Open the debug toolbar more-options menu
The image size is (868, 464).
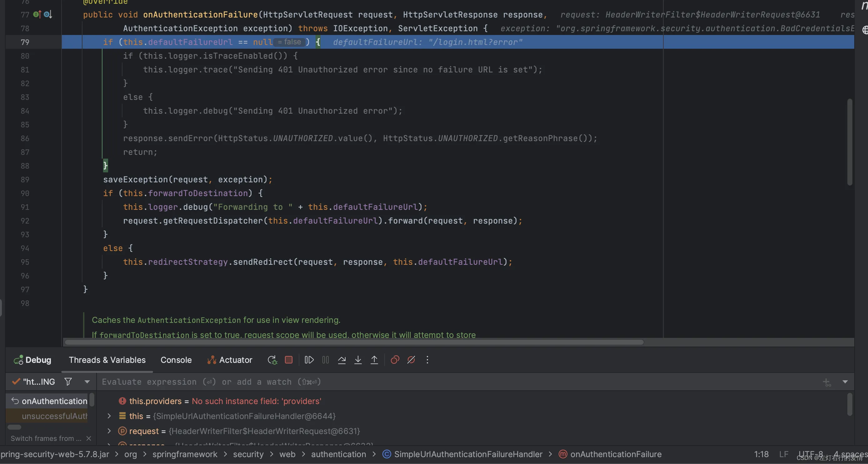(x=427, y=360)
